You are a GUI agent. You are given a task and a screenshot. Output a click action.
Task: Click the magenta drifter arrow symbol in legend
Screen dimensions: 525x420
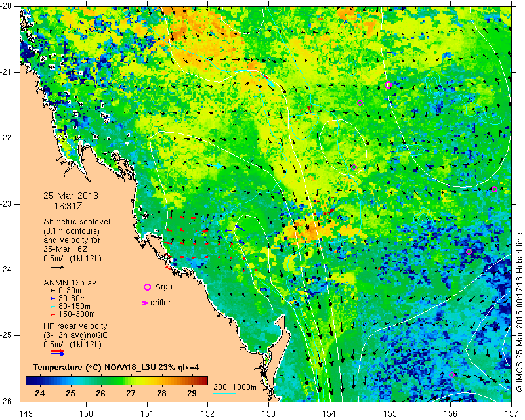coord(145,303)
